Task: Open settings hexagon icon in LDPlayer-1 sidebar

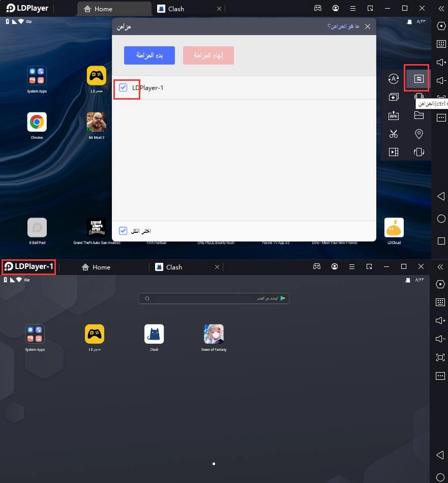Action: (x=440, y=284)
